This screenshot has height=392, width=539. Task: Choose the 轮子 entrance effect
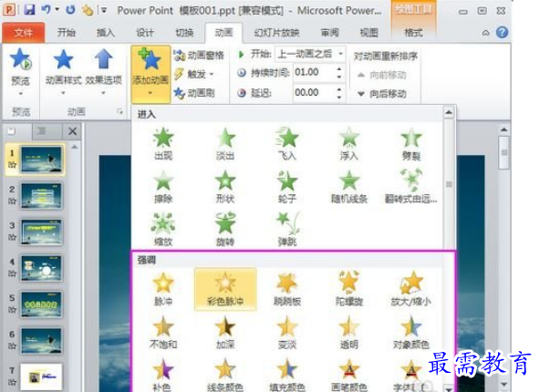[287, 187]
